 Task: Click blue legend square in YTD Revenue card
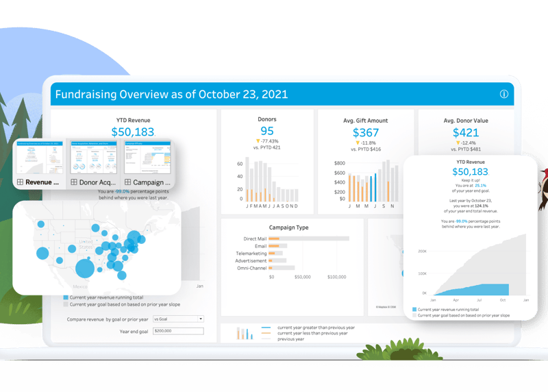click(415, 309)
